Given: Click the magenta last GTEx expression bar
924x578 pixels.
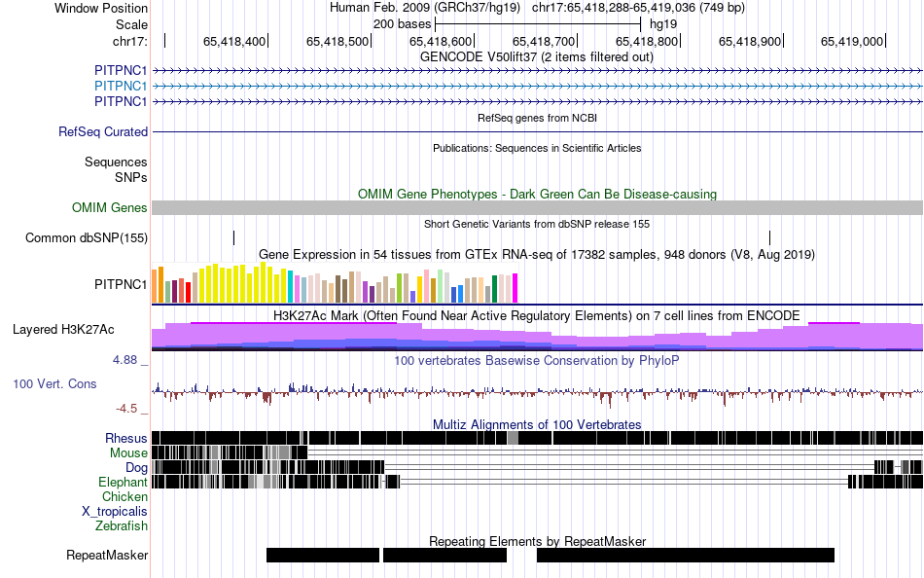Looking at the screenshot, I should (515, 288).
